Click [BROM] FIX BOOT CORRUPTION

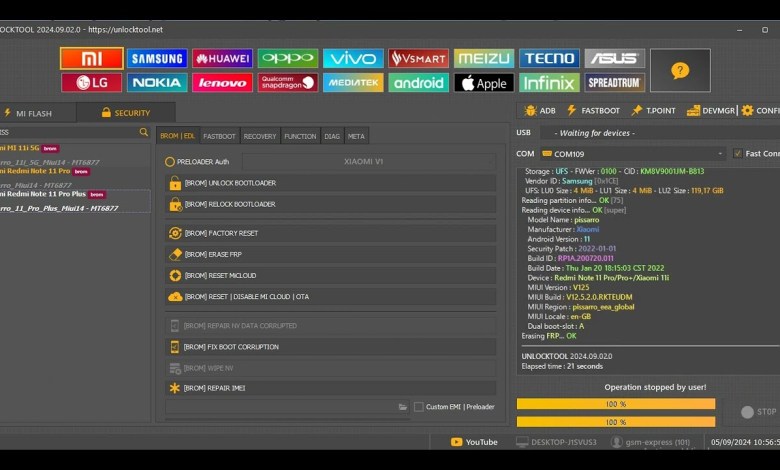[x=330, y=347]
